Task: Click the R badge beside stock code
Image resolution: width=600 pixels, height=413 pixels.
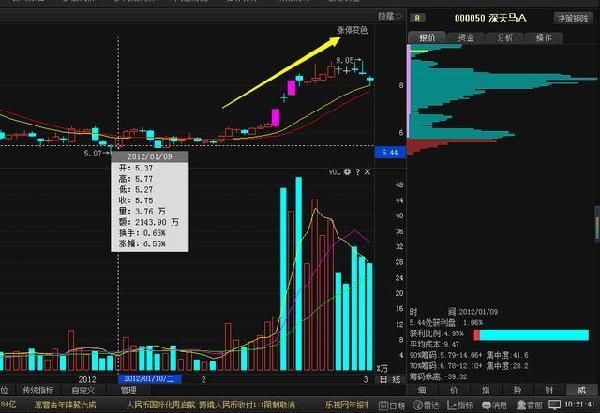Action: pyautogui.click(x=417, y=18)
